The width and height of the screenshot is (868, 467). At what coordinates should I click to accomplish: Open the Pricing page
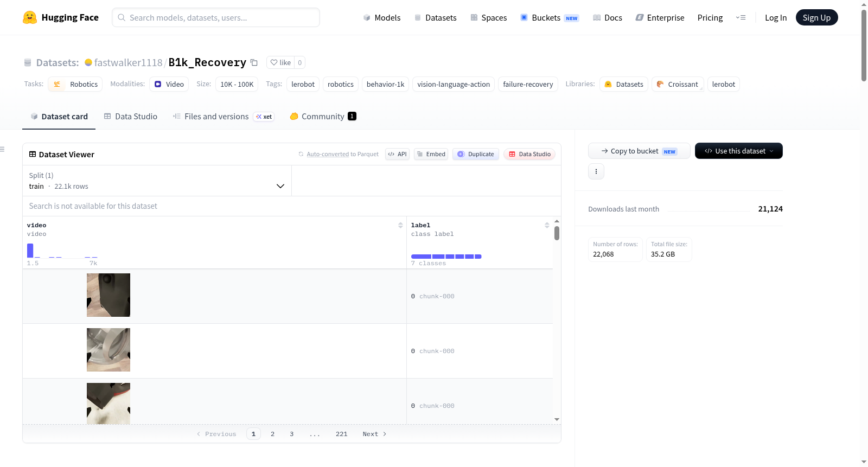tap(710, 17)
